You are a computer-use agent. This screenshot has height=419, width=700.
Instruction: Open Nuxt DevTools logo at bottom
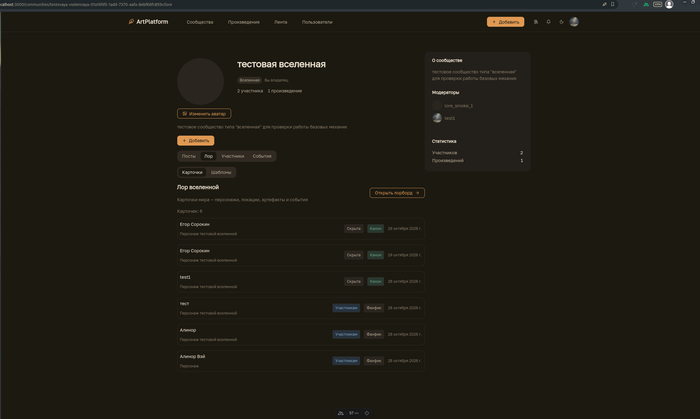(341, 413)
